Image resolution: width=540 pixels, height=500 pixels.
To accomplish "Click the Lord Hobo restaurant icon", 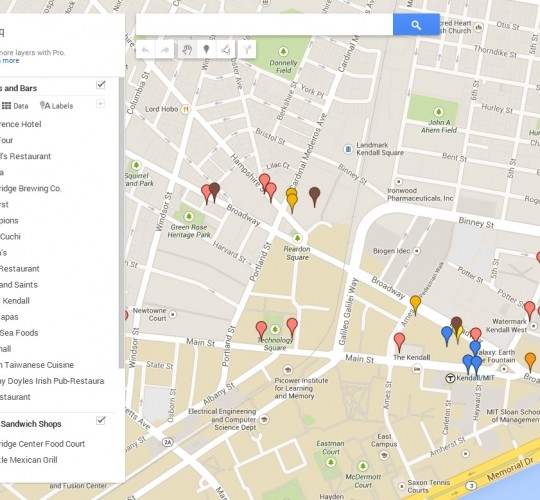I will (186, 109).
